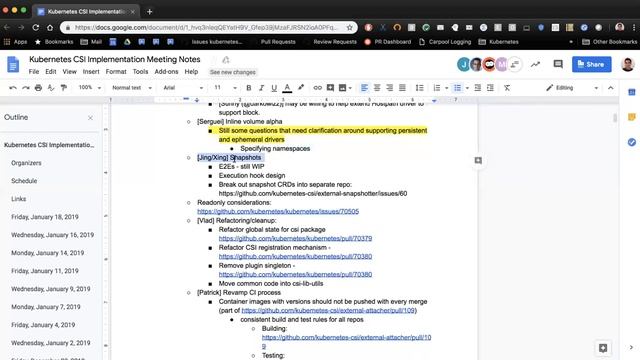Click the document vertical scrollbar thumb

[615, 118]
